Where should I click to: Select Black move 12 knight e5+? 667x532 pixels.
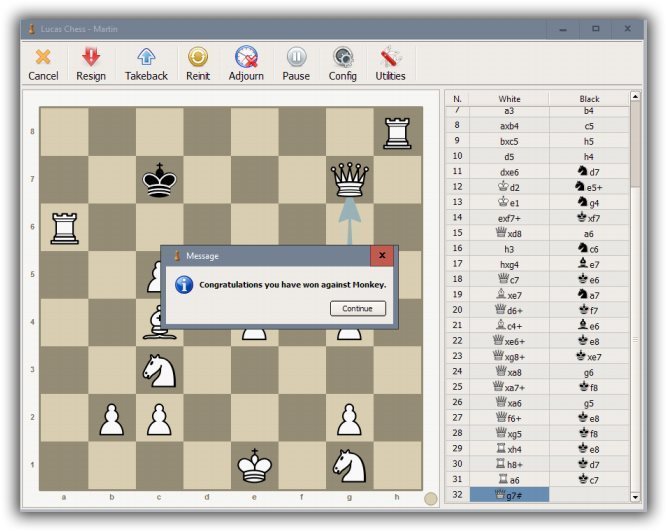(589, 187)
